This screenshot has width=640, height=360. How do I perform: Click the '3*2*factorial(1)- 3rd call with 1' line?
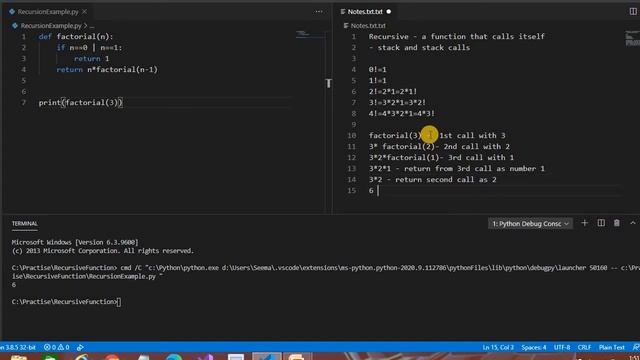coord(441,158)
